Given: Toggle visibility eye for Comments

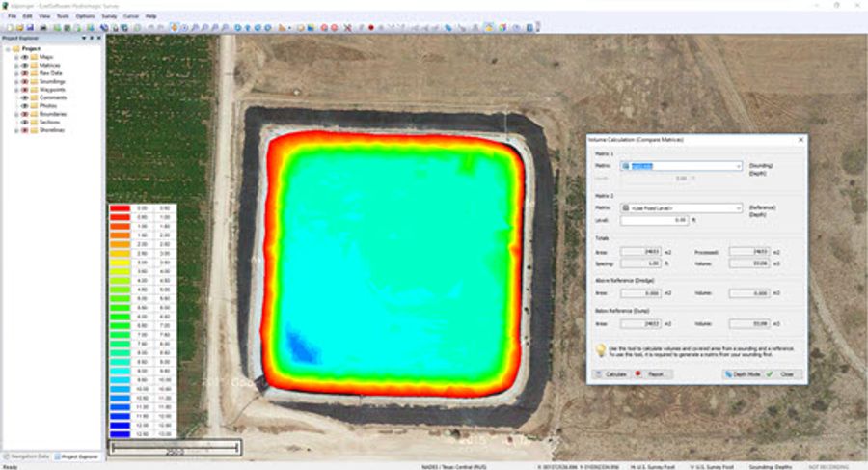Looking at the screenshot, I should pos(24,97).
